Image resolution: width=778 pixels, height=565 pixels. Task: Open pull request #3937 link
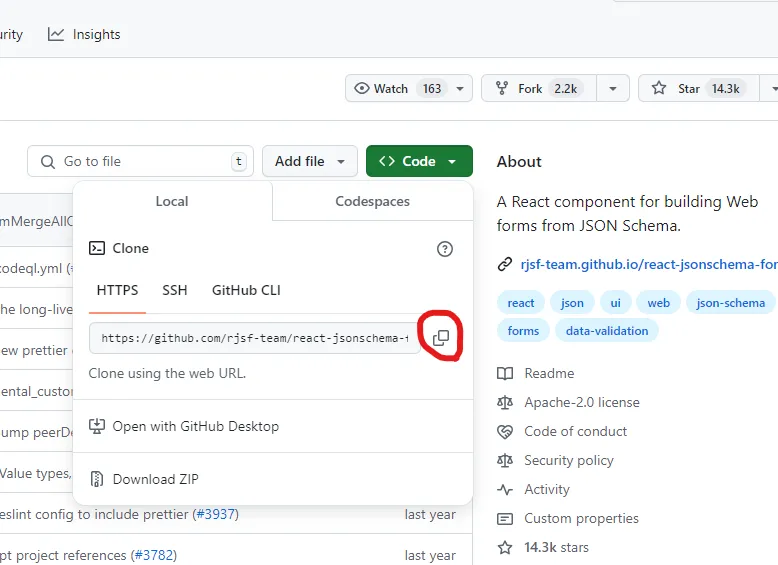pyautogui.click(x=216, y=514)
